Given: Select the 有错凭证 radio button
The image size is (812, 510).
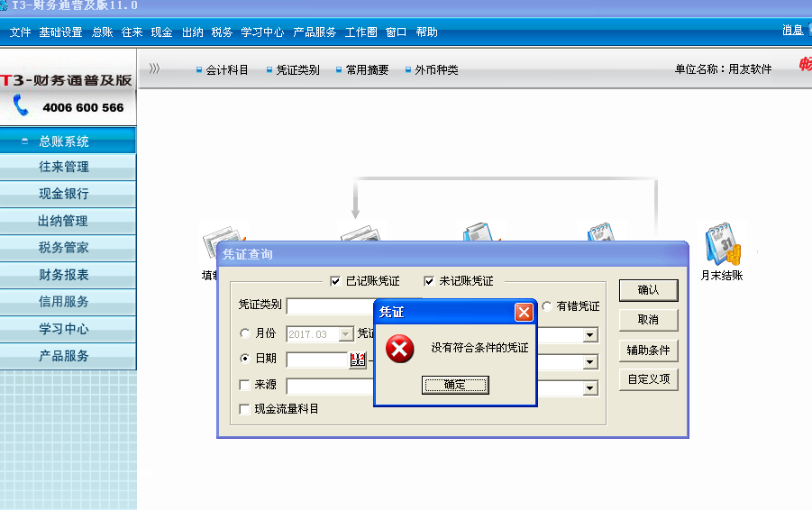Looking at the screenshot, I should pyautogui.click(x=547, y=306).
